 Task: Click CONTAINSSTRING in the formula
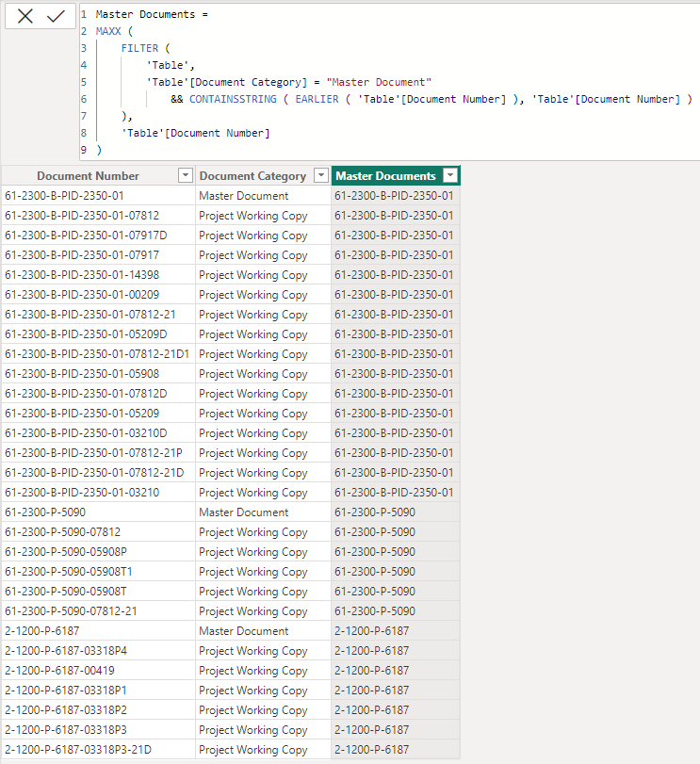tap(233, 99)
